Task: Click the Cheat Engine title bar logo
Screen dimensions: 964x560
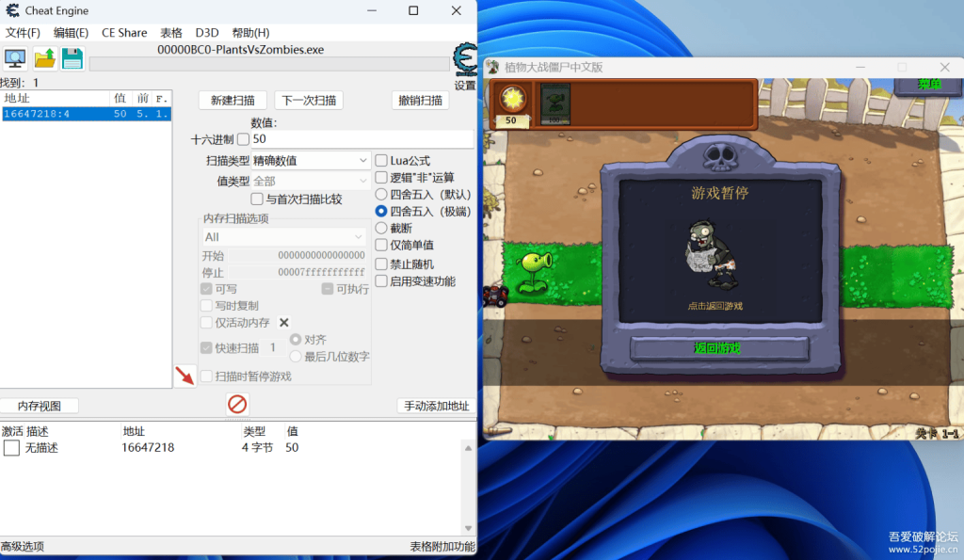Action: [x=12, y=10]
